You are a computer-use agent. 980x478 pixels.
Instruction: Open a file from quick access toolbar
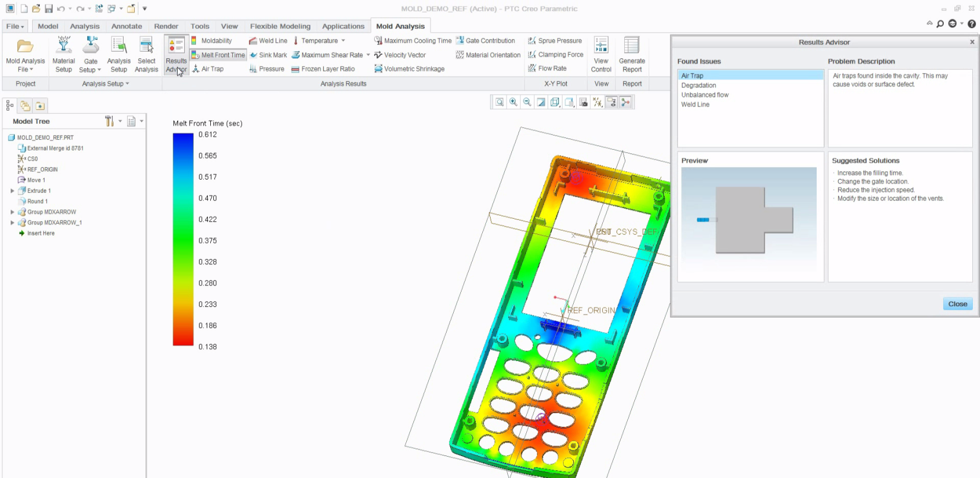(x=36, y=8)
